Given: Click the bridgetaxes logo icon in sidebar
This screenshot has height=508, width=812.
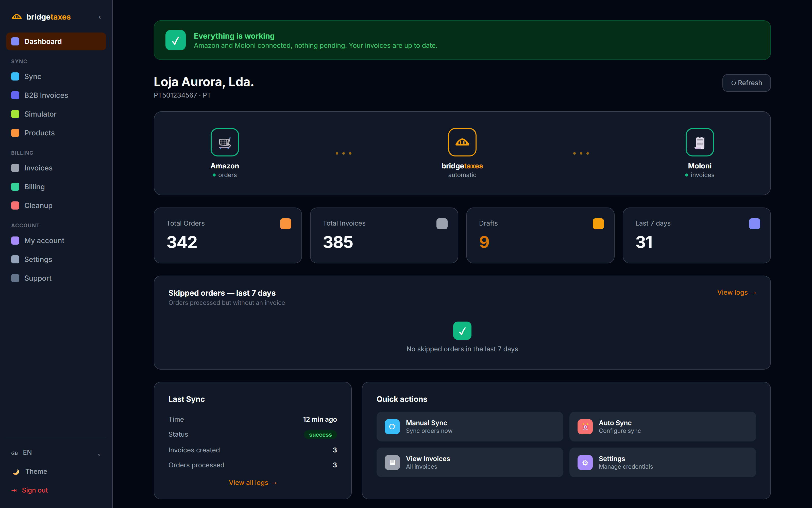Looking at the screenshot, I should click(16, 17).
